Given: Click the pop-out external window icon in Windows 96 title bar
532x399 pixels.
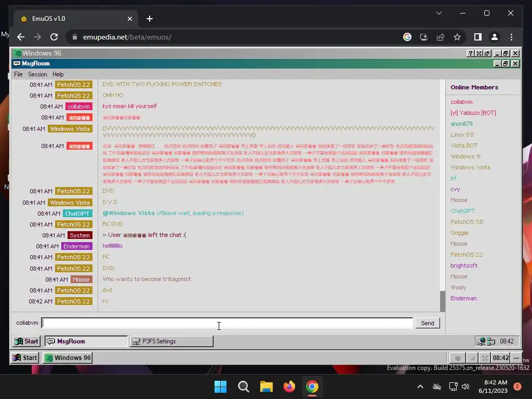Looking at the screenshot, I should click(487, 54).
